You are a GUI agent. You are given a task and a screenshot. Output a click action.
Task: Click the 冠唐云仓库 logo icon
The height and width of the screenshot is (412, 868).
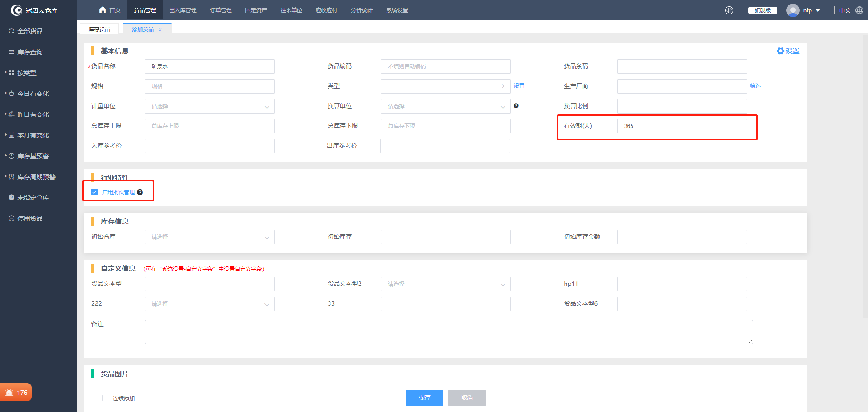click(x=16, y=10)
